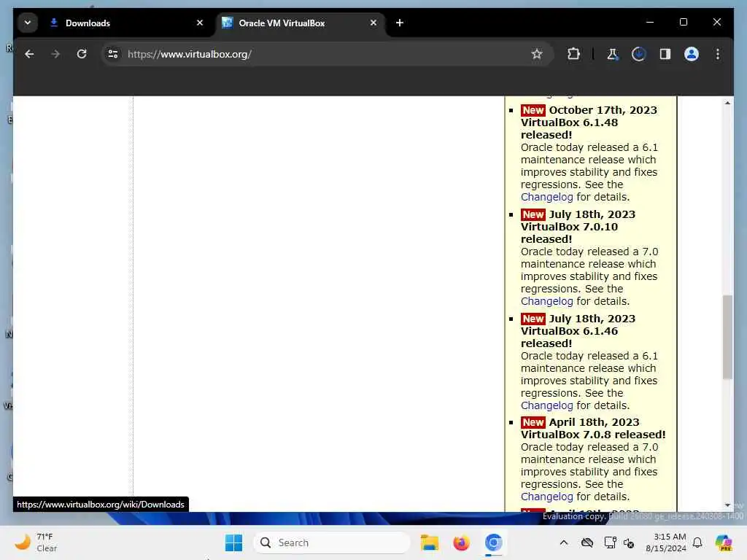Open Chrome Labs flask icon

[x=613, y=54]
